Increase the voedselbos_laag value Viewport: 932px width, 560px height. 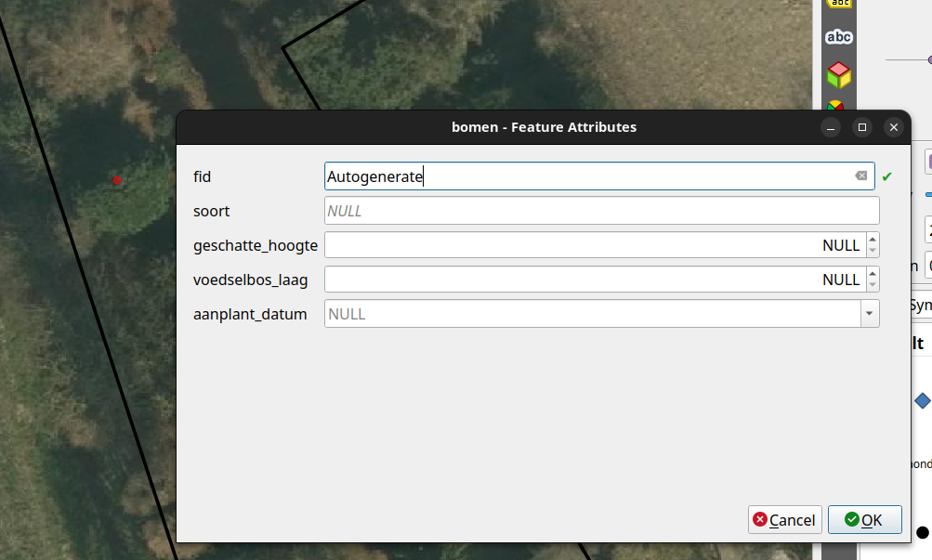tap(872, 274)
